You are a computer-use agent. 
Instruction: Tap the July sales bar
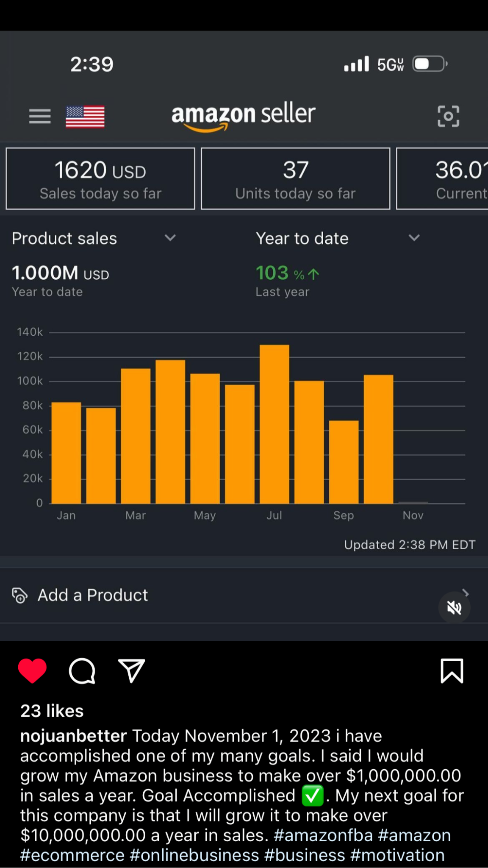coord(274,424)
